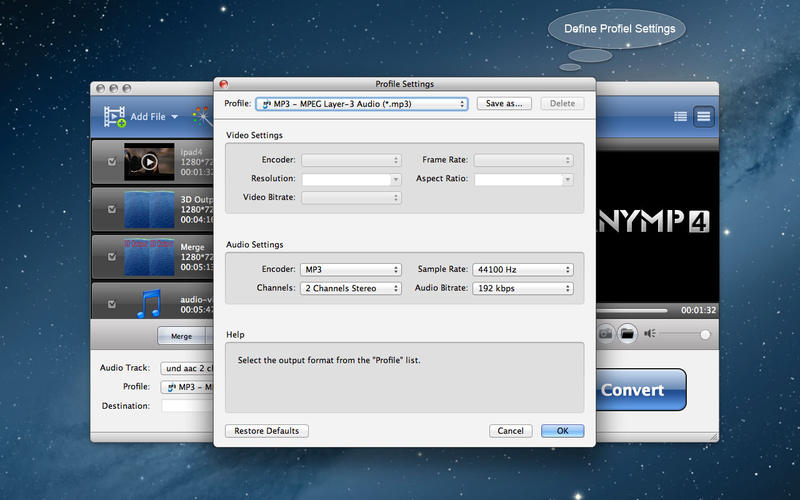Select the compact list view icon
Screen dimensions: 800x500
[x=704, y=117]
